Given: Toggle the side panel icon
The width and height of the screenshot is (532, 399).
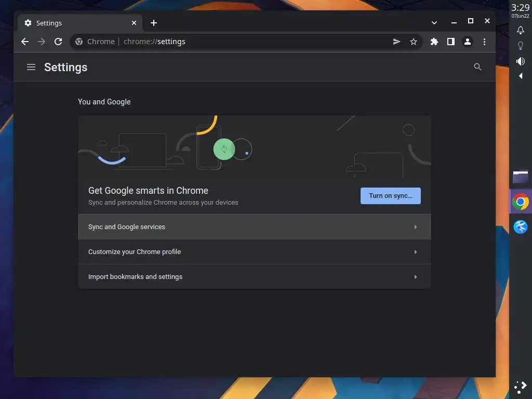Looking at the screenshot, I should tap(450, 42).
